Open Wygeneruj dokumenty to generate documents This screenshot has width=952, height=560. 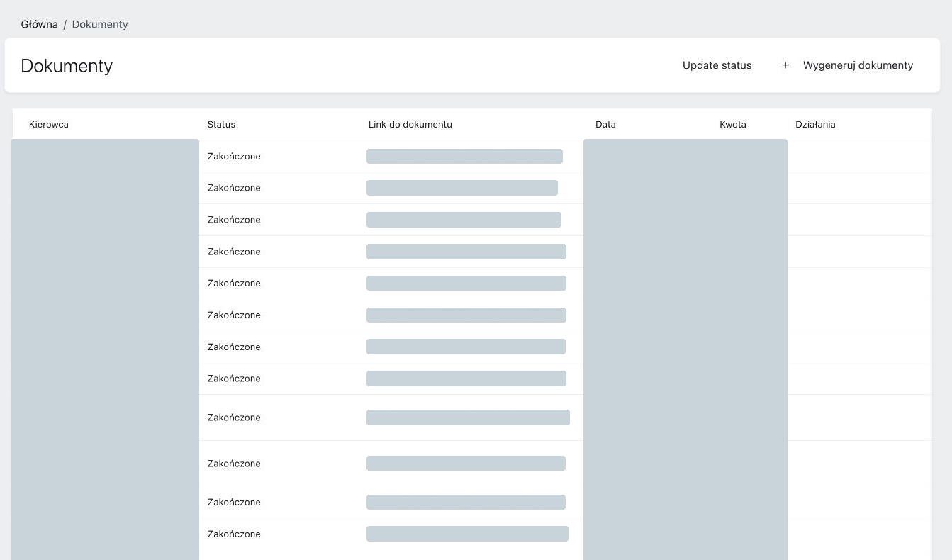coord(848,65)
